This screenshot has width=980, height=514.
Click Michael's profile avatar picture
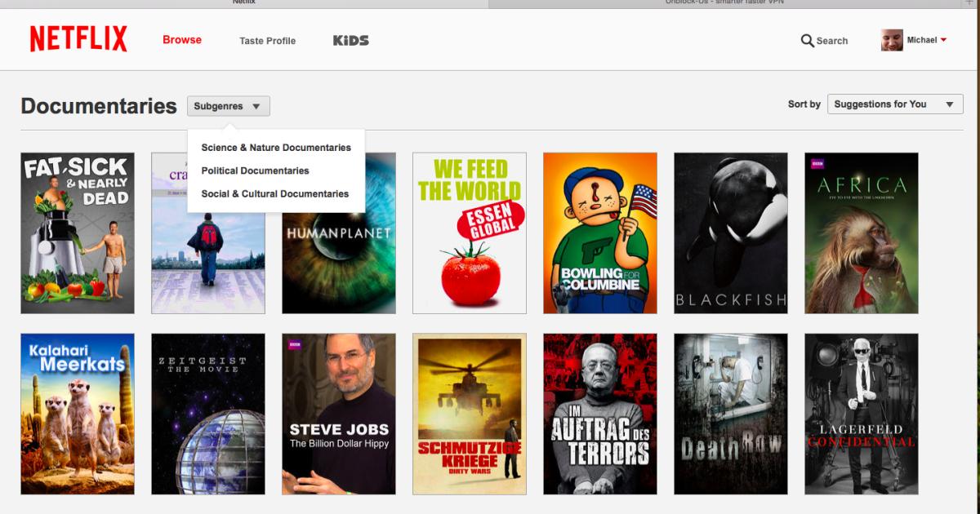(x=892, y=40)
